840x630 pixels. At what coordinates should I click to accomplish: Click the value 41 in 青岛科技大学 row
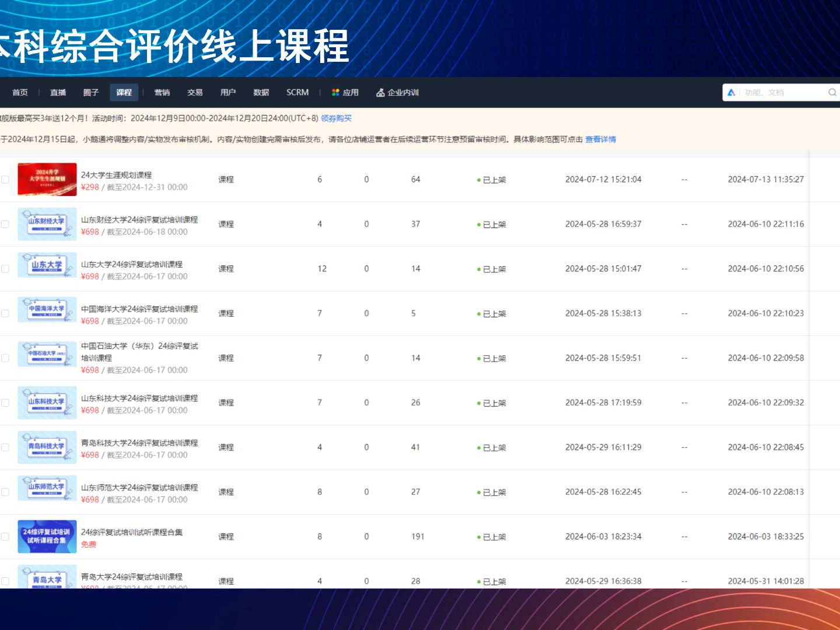pos(415,447)
